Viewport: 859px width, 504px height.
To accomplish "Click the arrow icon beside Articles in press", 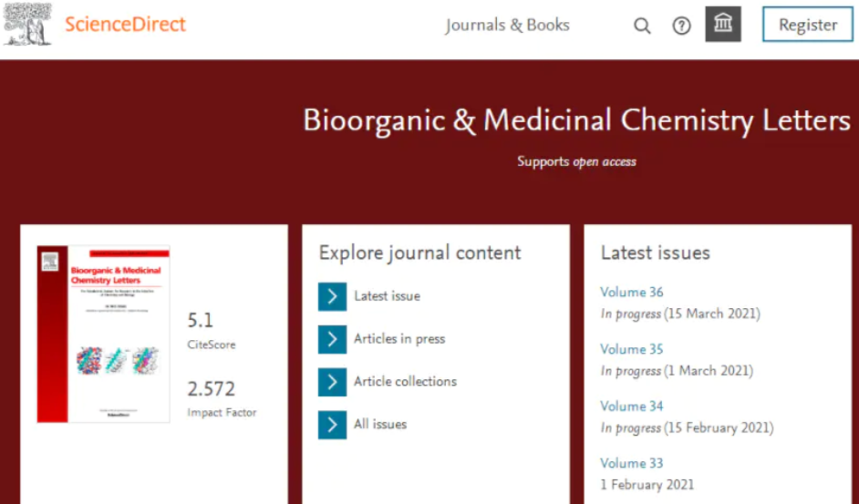I will click(332, 339).
